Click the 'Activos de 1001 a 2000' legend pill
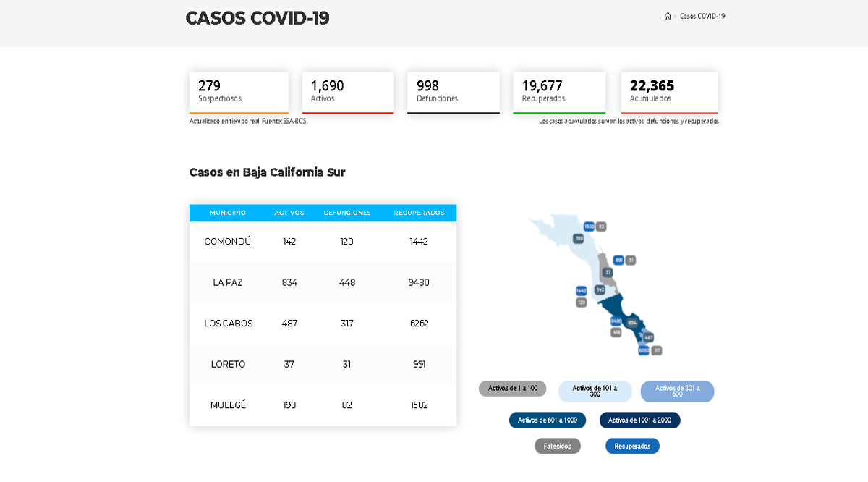 [639, 420]
